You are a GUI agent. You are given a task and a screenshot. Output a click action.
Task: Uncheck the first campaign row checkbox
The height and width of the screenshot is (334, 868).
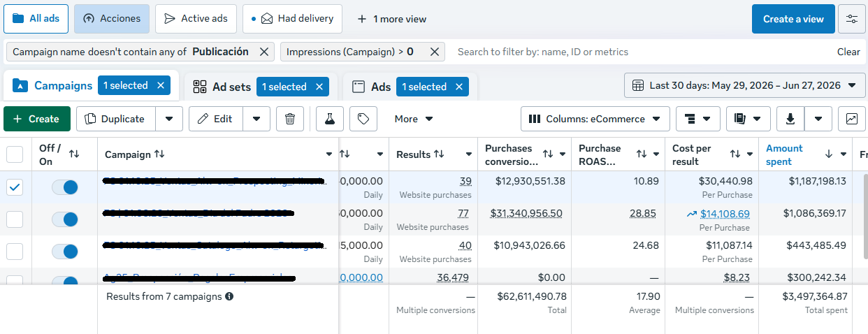(x=15, y=187)
